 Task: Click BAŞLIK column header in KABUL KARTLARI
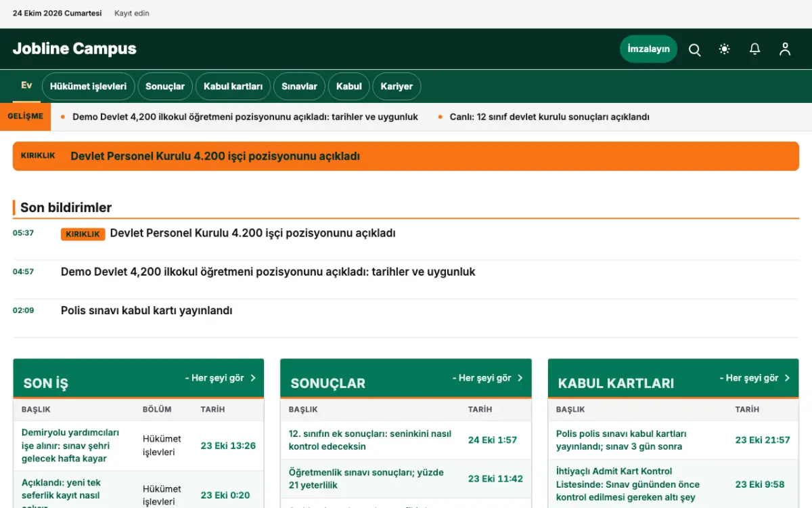[x=570, y=409]
